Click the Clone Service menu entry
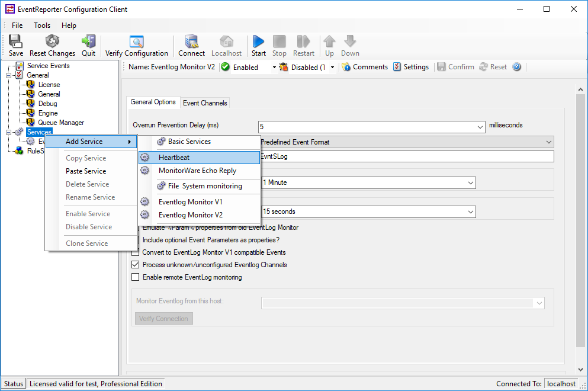This screenshot has width=588, height=391. (x=91, y=243)
